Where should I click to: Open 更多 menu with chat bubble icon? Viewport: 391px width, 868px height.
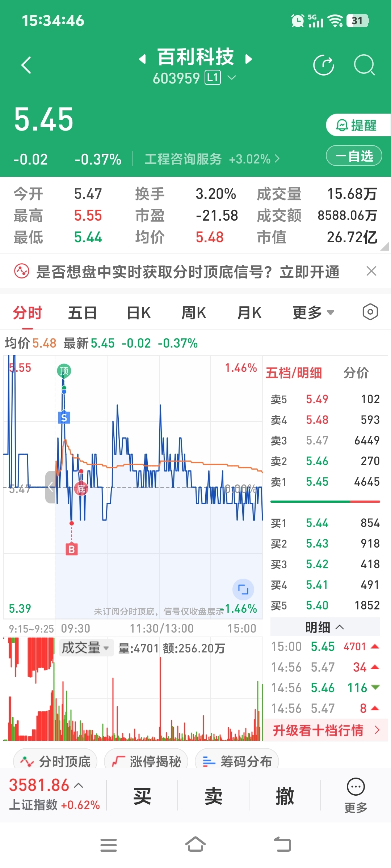356,795
